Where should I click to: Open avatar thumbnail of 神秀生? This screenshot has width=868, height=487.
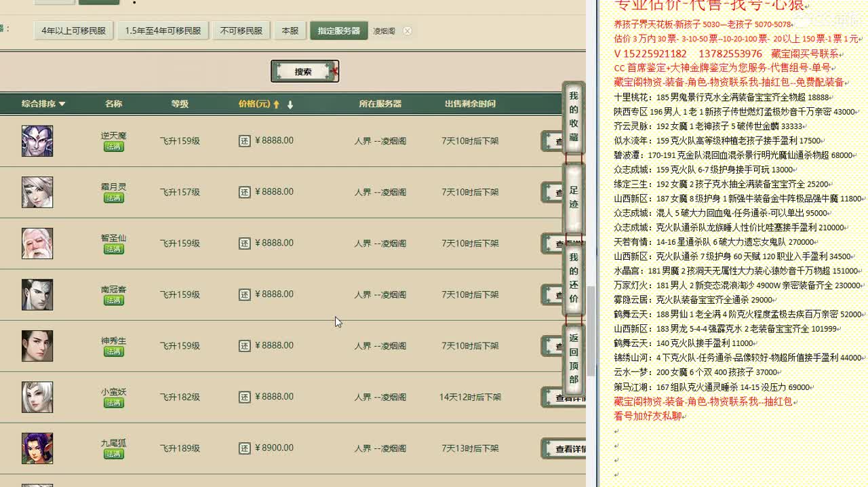pos(37,346)
